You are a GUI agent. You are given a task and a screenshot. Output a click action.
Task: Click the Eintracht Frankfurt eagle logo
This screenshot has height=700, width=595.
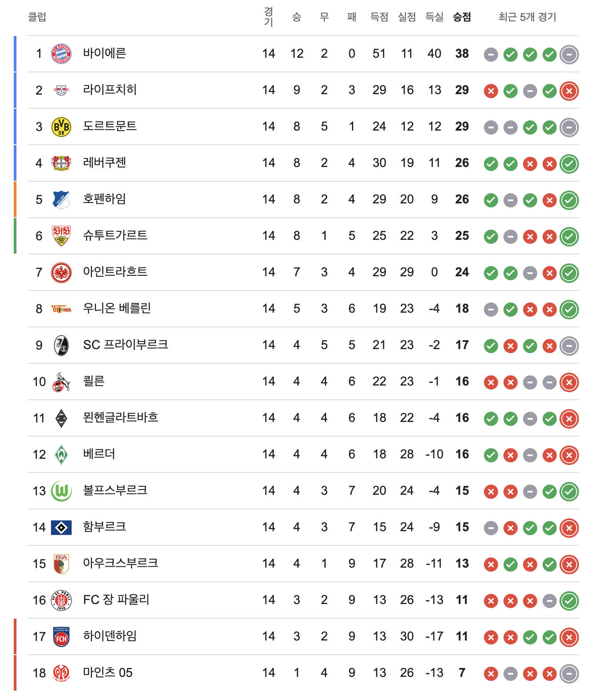pos(61,272)
